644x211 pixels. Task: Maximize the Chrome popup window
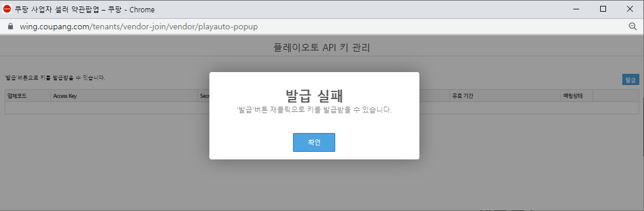(x=603, y=9)
